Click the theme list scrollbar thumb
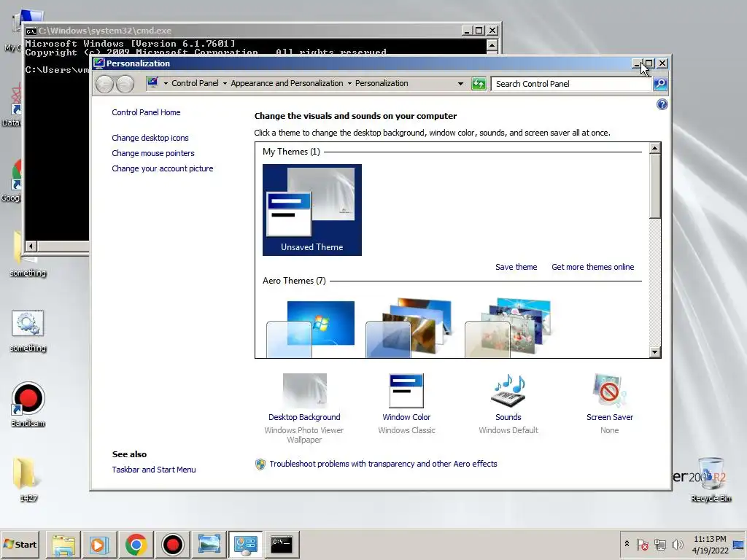Image resolution: width=747 pixels, height=560 pixels. click(654, 186)
